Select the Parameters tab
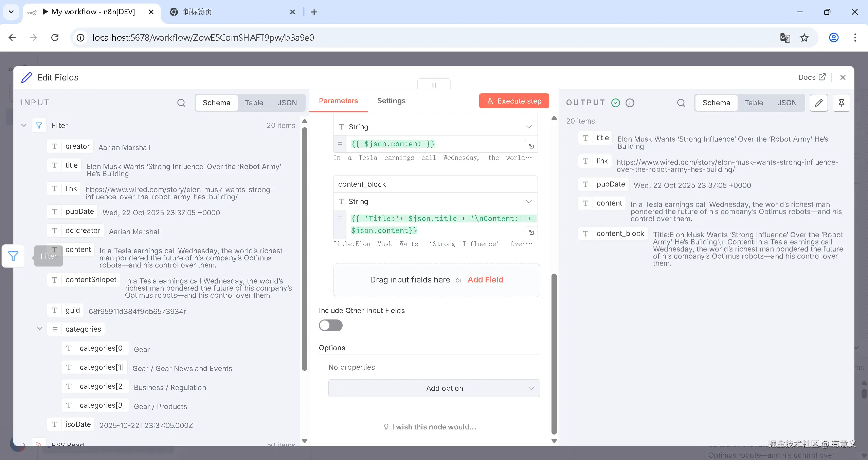The image size is (868, 460). (x=338, y=101)
